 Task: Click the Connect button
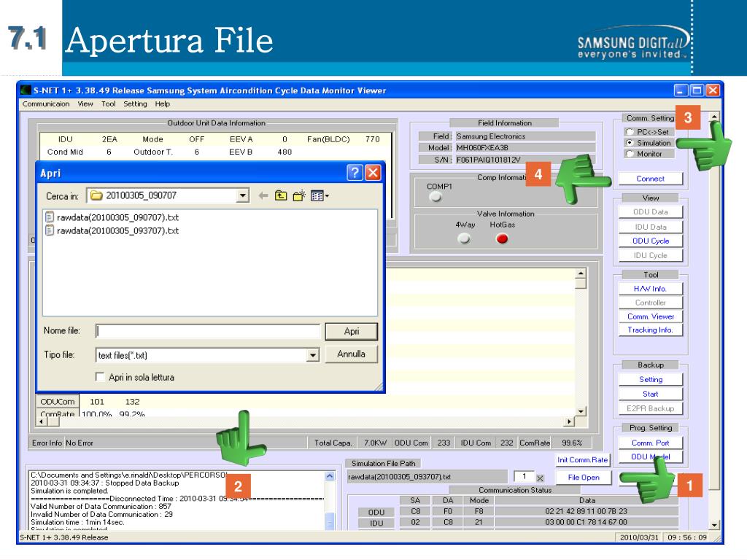click(650, 179)
